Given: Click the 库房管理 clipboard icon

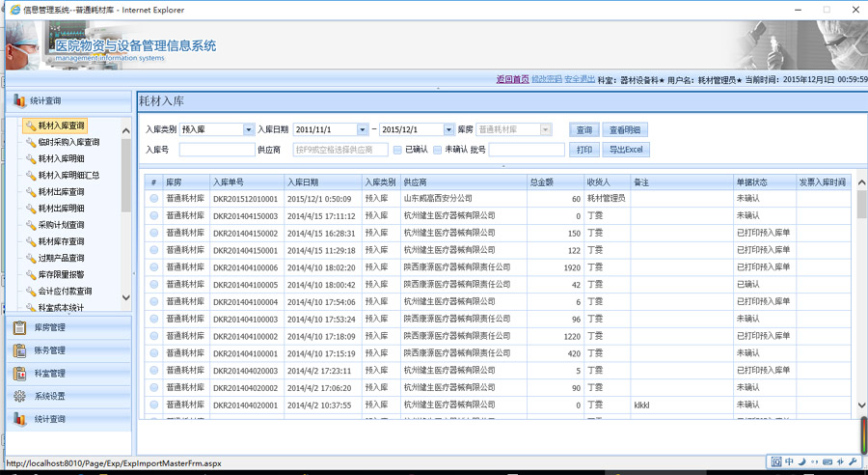Looking at the screenshot, I should 19,327.
